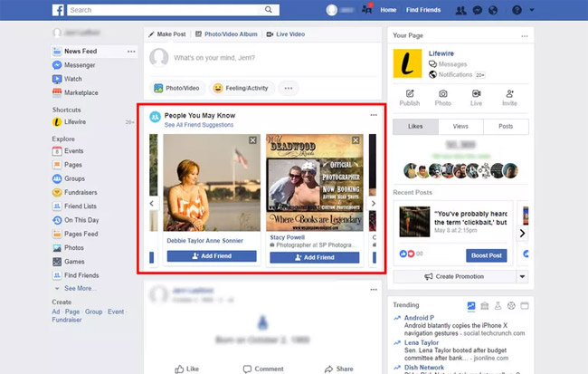Click See All Friend Suggestions link
Viewport: 588px width, 374px height.
[199, 125]
